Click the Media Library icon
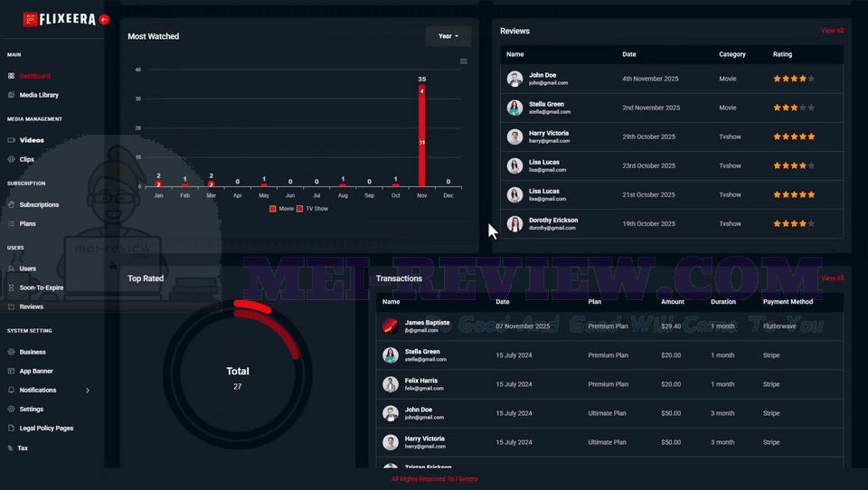 (11, 95)
